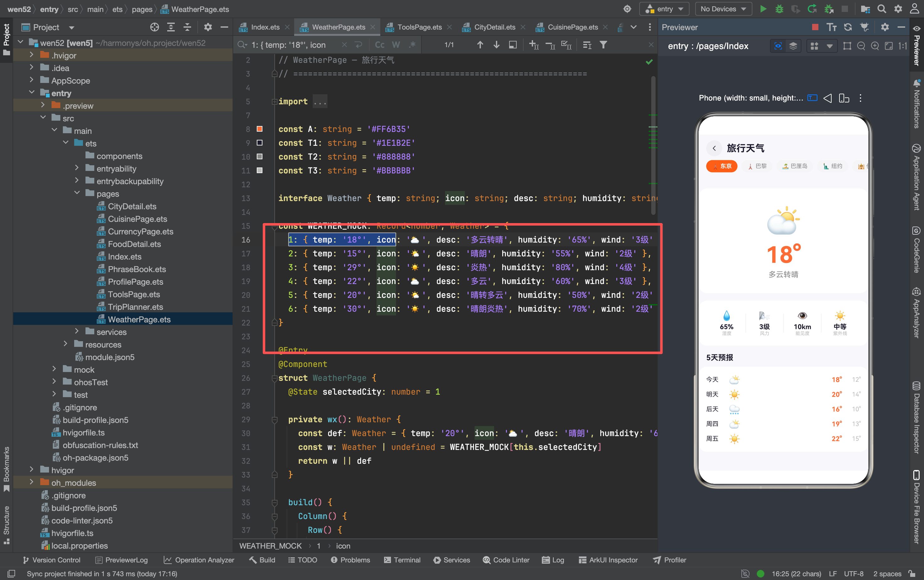Open Version Control tool window

[x=52, y=560]
